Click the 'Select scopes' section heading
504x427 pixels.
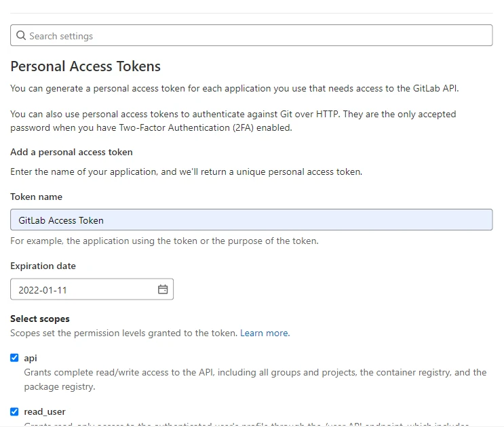(40, 319)
